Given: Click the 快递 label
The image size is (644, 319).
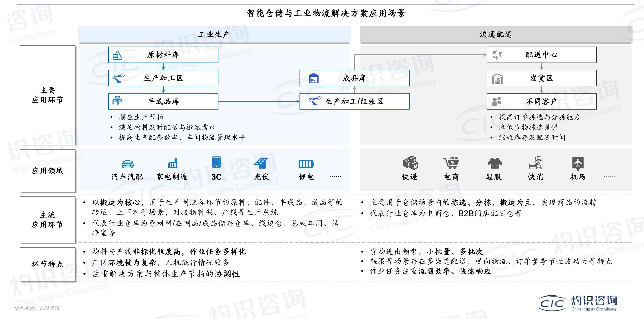Looking at the screenshot, I should (409, 177).
